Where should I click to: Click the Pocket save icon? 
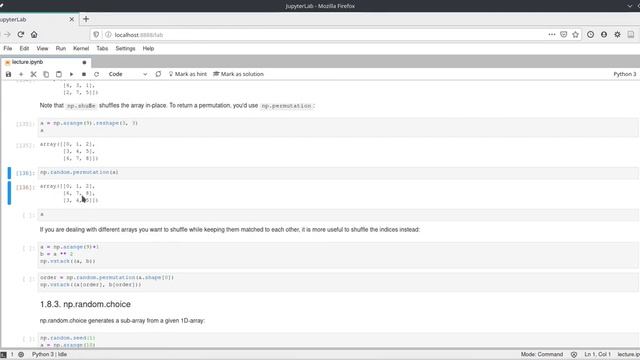pos(564,35)
